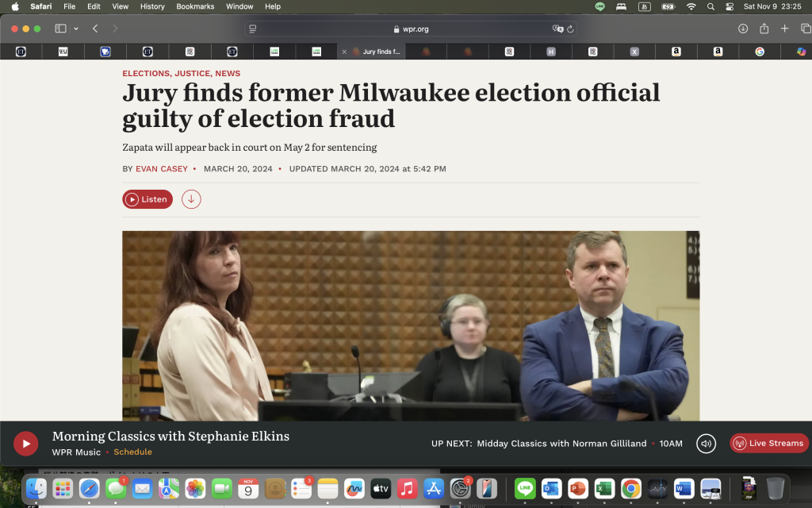The image size is (812, 508).
Task: Reload the page using the refresh icon
Action: [x=570, y=29]
